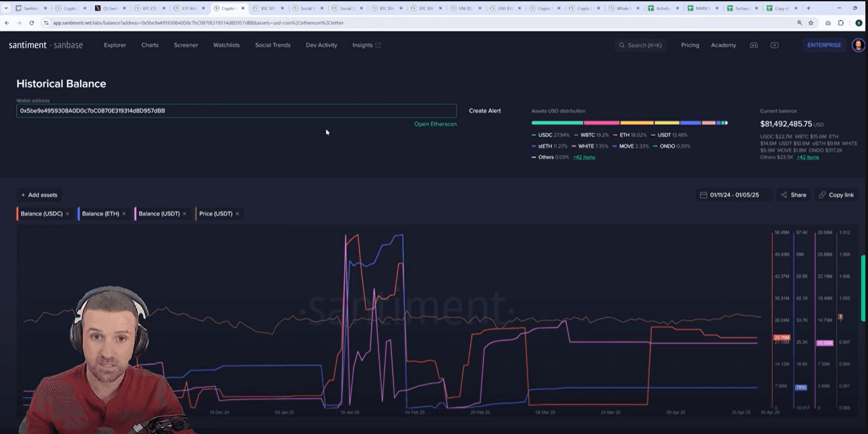Bookmark page with the star icon

tap(811, 23)
